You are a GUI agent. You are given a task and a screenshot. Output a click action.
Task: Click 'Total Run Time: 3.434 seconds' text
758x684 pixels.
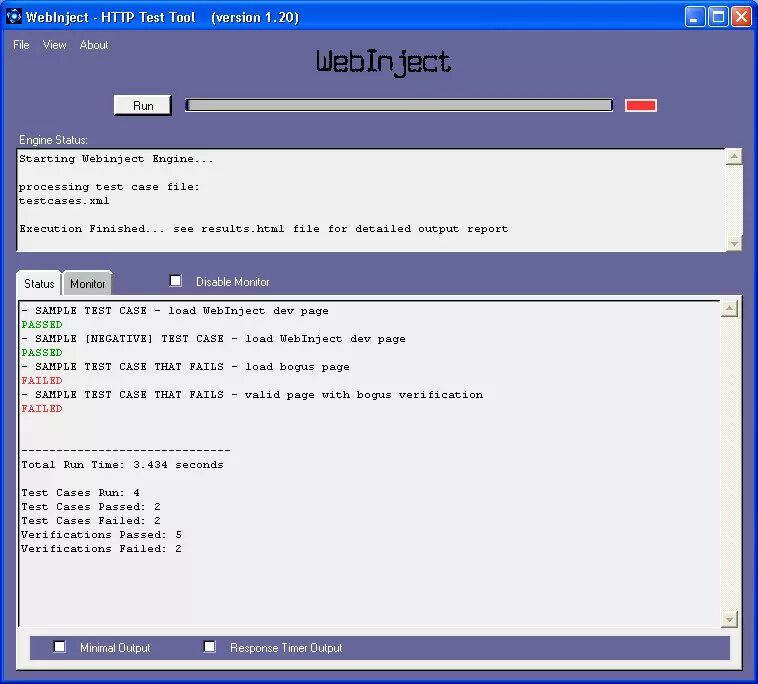[x=122, y=465]
